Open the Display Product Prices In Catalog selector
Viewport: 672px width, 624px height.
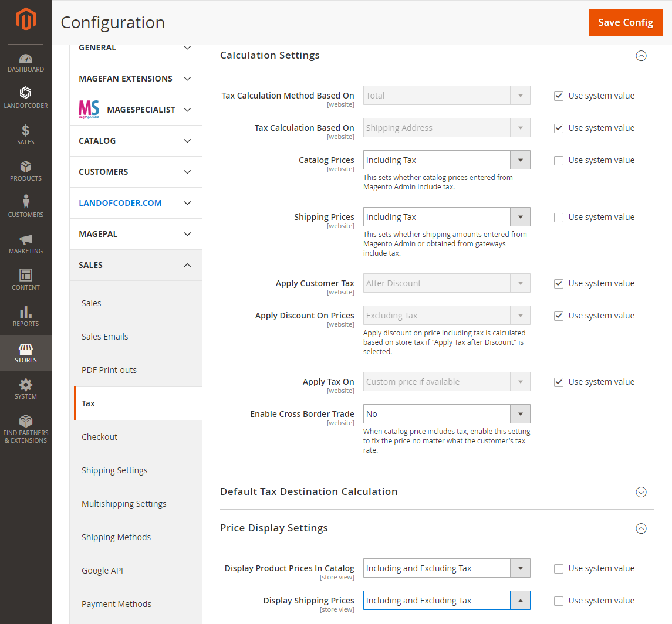520,568
